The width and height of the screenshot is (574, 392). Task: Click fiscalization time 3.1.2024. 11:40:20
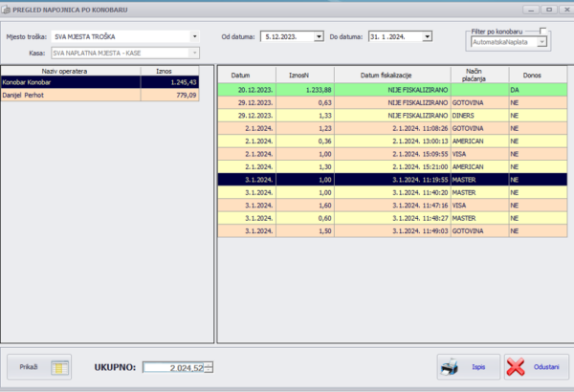(x=392, y=192)
